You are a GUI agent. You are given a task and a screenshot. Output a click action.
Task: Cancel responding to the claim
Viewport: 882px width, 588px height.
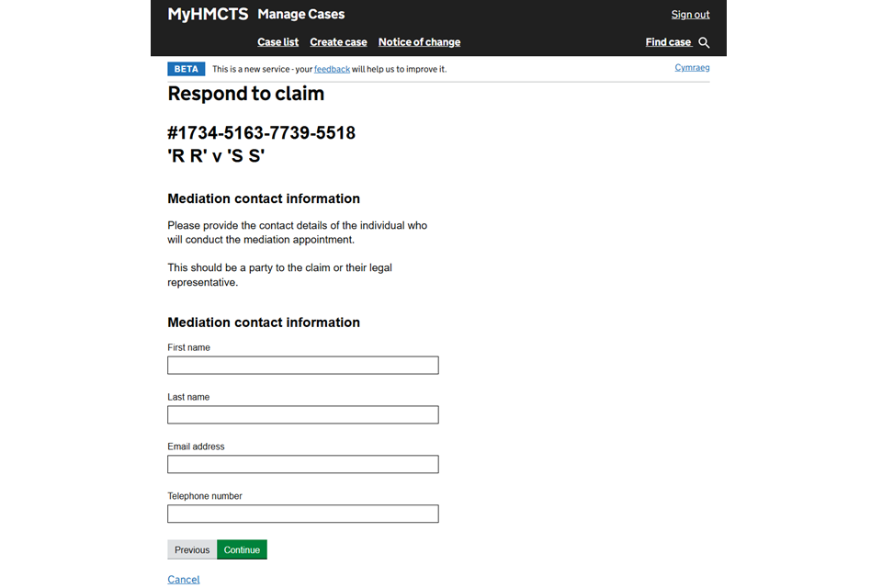tap(183, 580)
